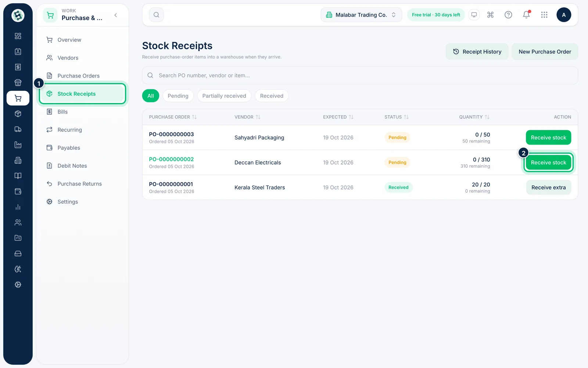Receive stock for Sahyadri Packaging order
The width and height of the screenshot is (588, 368).
(548, 138)
